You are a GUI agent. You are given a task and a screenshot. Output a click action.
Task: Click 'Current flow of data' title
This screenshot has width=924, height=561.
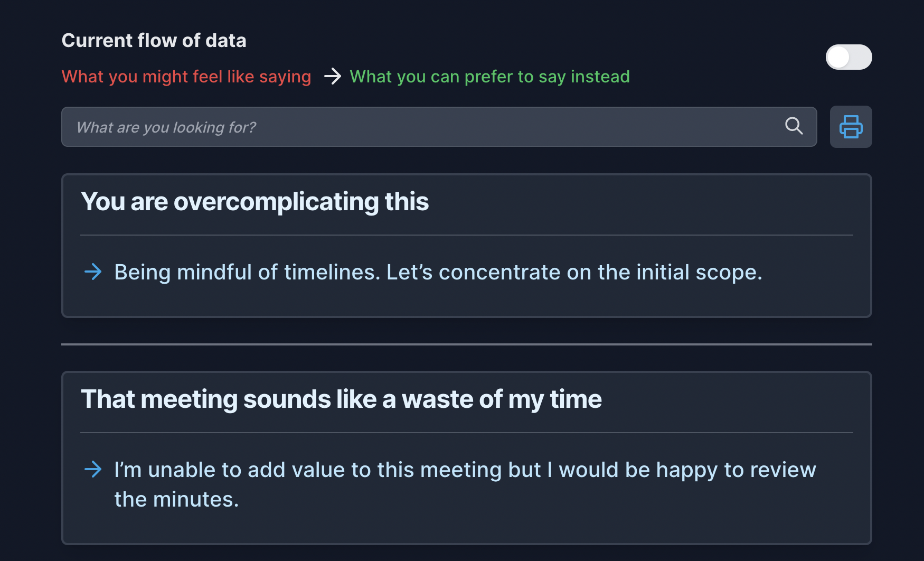tap(154, 41)
